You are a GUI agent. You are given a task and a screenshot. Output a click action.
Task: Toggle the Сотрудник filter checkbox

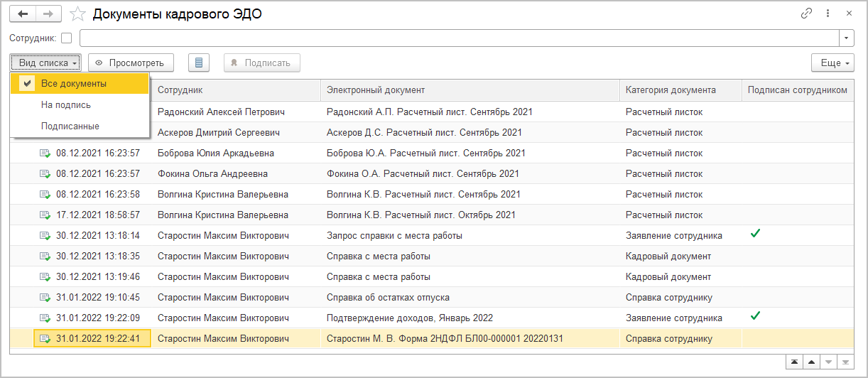[67, 38]
